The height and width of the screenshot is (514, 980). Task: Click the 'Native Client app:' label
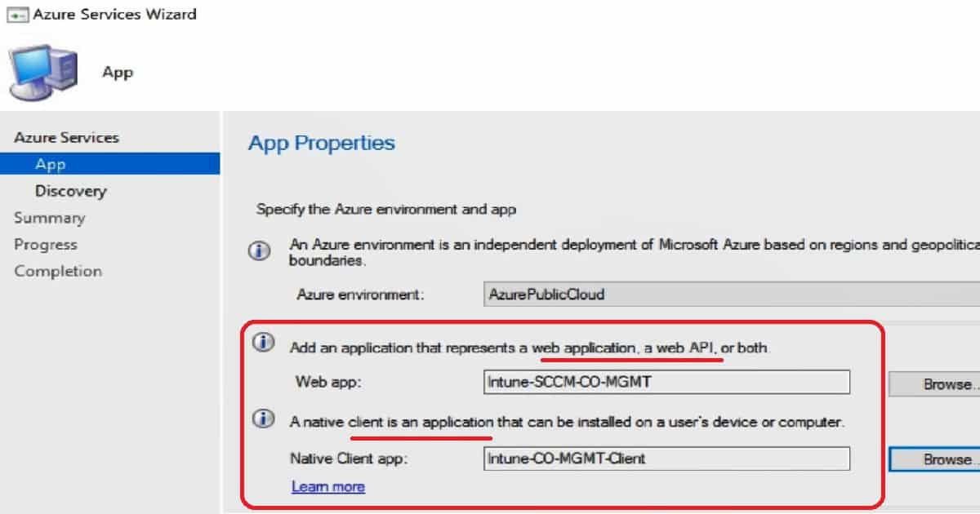tap(349, 459)
